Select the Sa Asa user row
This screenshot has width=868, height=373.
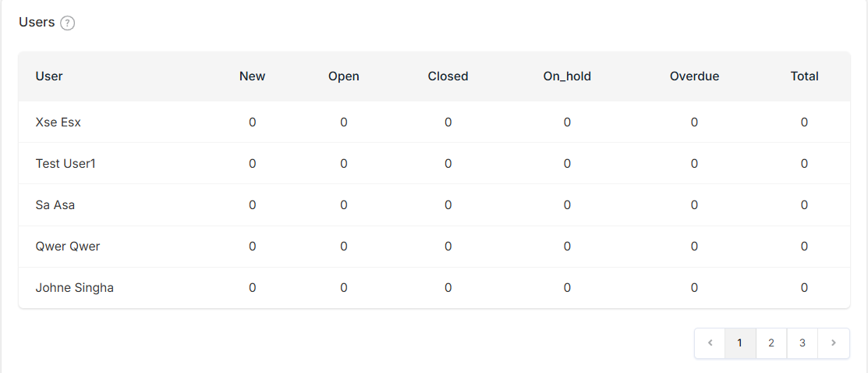point(434,205)
